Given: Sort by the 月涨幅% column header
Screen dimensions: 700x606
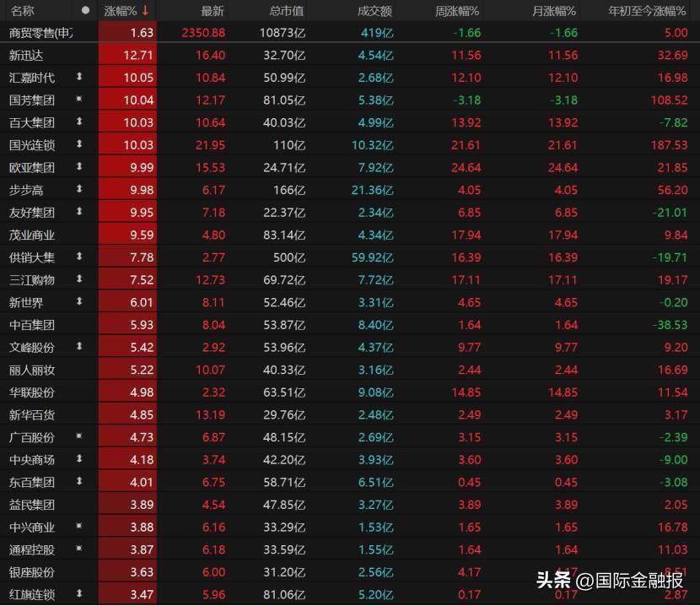Looking at the screenshot, I should click(x=554, y=11).
